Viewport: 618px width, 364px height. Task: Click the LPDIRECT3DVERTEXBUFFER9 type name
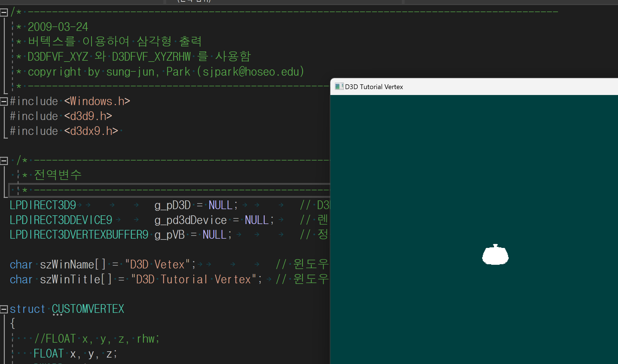tap(79, 235)
